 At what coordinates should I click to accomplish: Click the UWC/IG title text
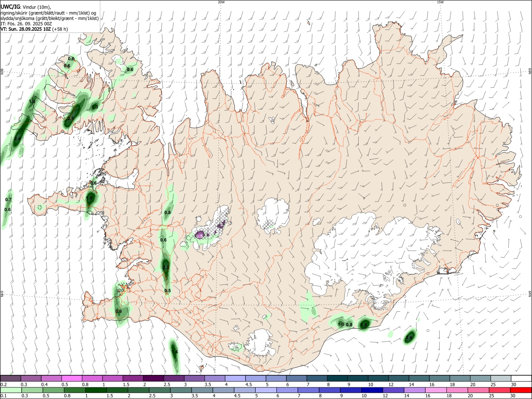(10, 7)
